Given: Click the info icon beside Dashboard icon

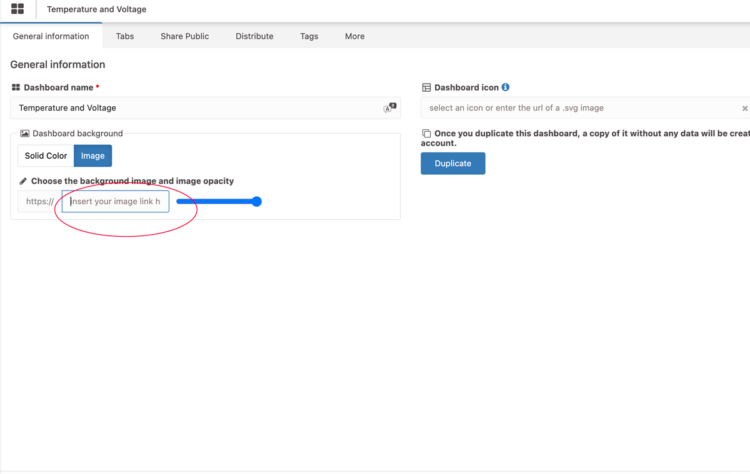Looking at the screenshot, I should point(506,88).
